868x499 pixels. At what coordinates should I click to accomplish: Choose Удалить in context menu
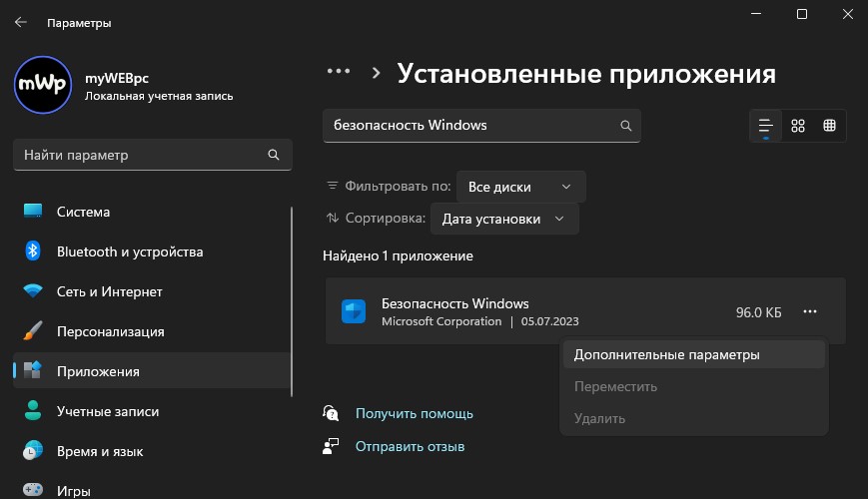click(693, 419)
